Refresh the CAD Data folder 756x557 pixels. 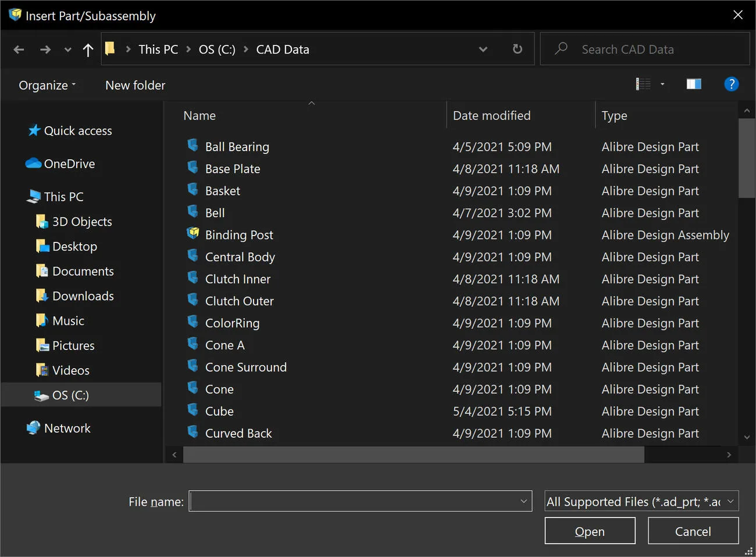[517, 49]
